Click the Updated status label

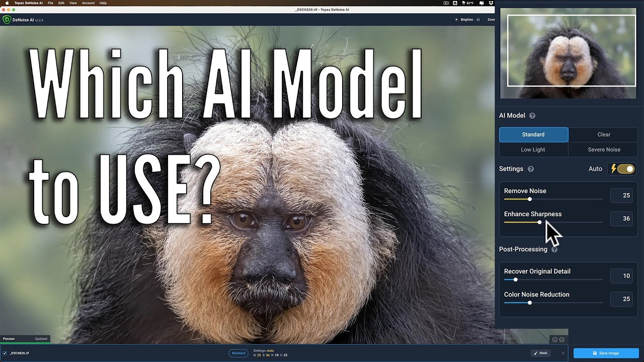click(x=41, y=339)
